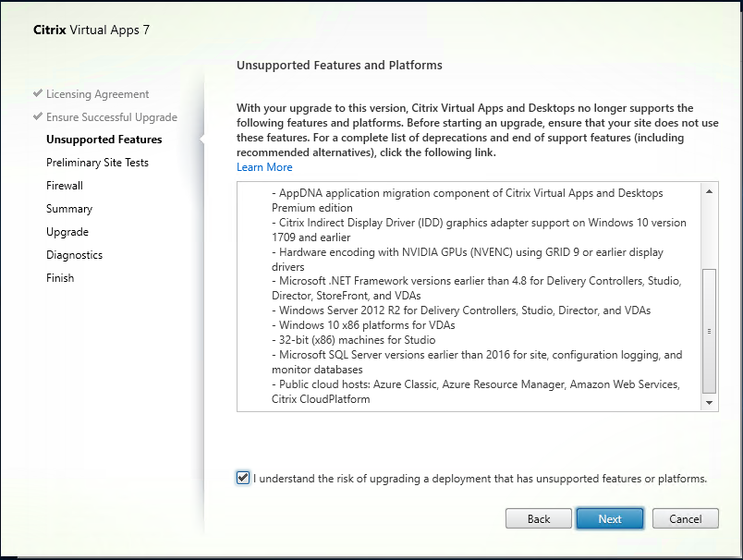Click the scroll up arrow of the list
The height and width of the screenshot is (560, 743).
pos(709,191)
